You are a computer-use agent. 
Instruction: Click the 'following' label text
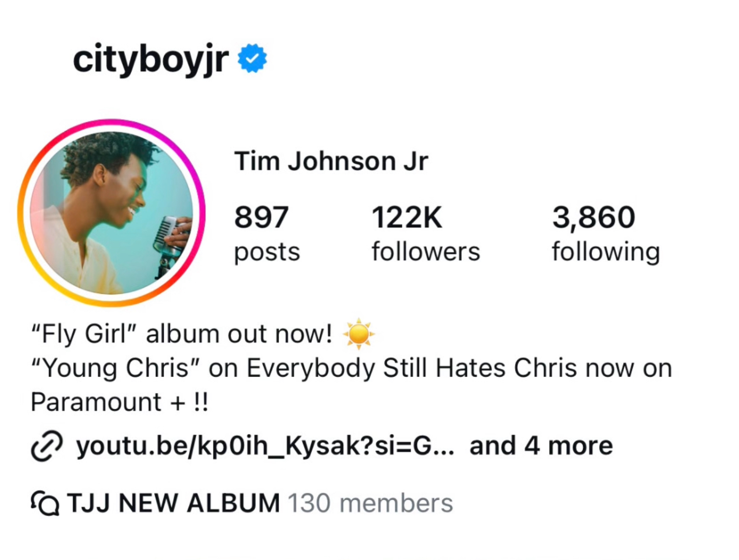coord(606,252)
